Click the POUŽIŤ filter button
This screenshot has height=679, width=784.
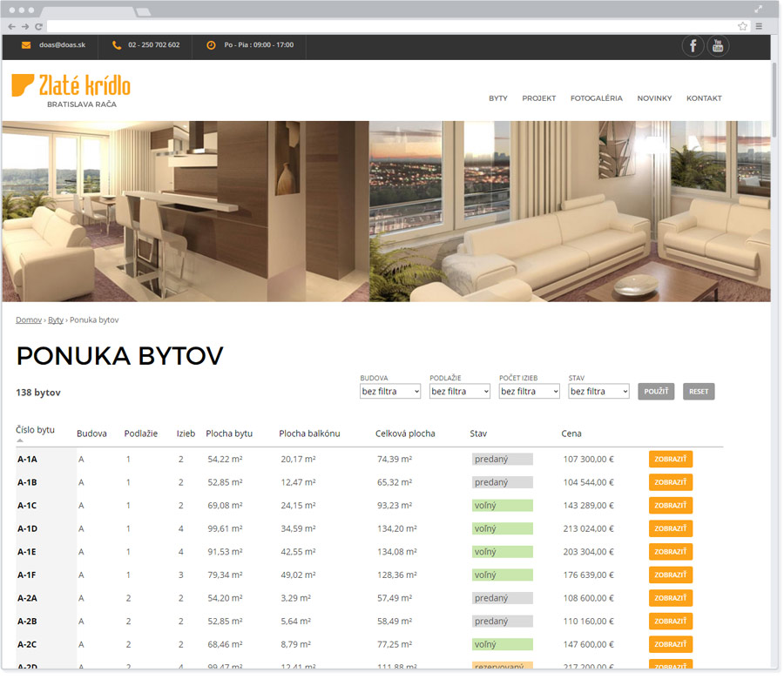point(655,392)
